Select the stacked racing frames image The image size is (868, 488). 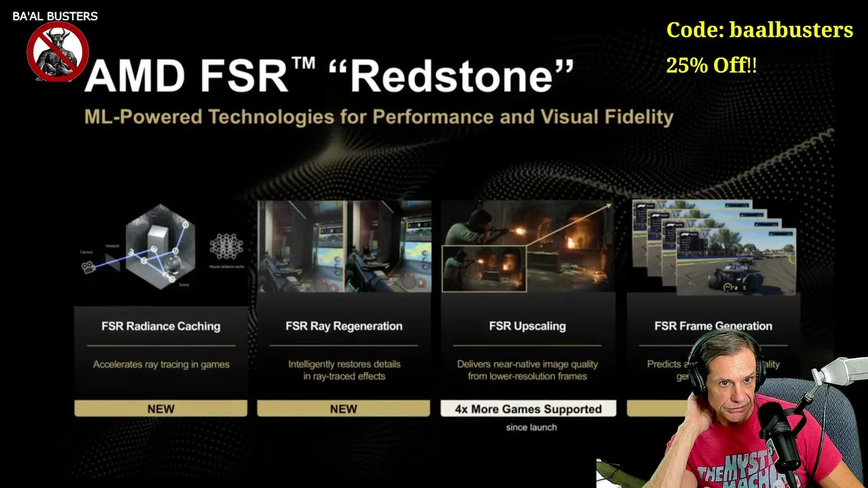point(714,247)
